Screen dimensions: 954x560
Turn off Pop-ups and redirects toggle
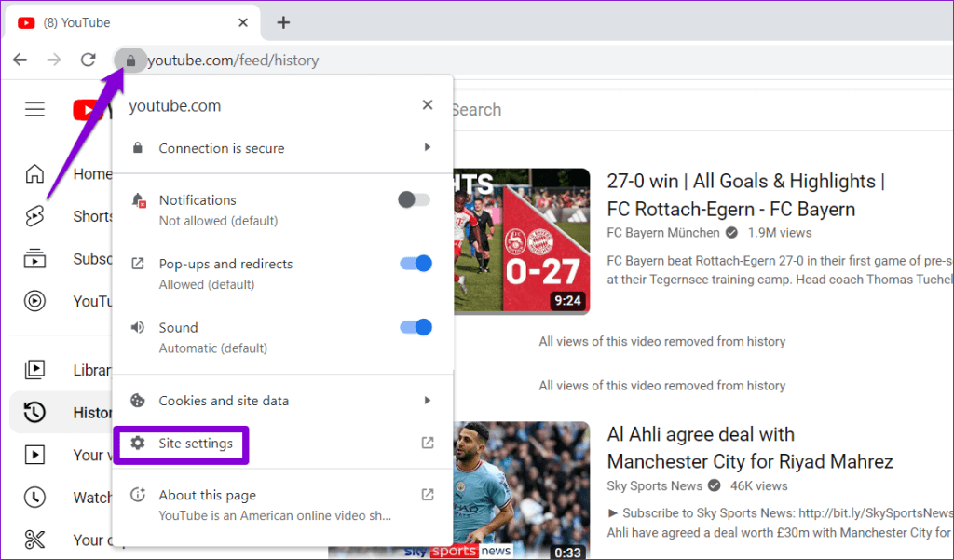coord(416,264)
